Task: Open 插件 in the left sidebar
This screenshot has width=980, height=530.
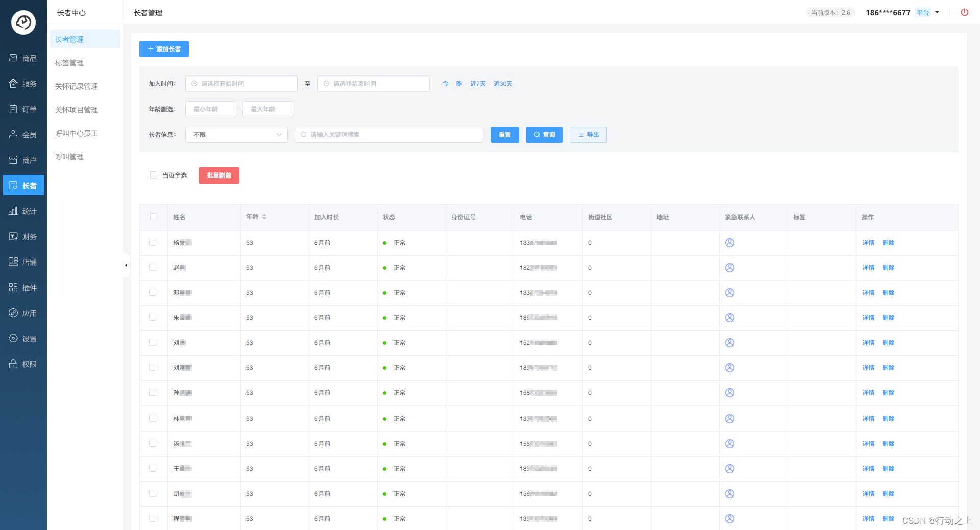Action: tap(23, 288)
